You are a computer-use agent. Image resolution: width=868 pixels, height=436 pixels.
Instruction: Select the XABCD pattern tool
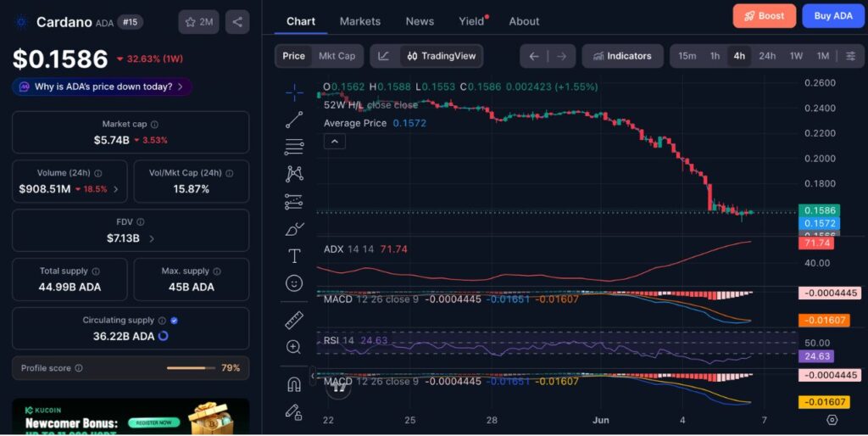click(294, 174)
